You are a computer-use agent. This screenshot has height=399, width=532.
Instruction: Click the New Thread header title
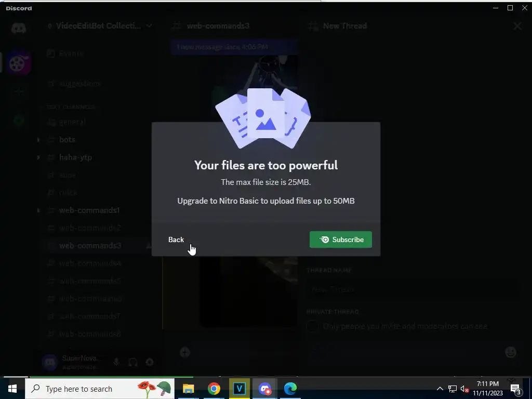tap(345, 26)
